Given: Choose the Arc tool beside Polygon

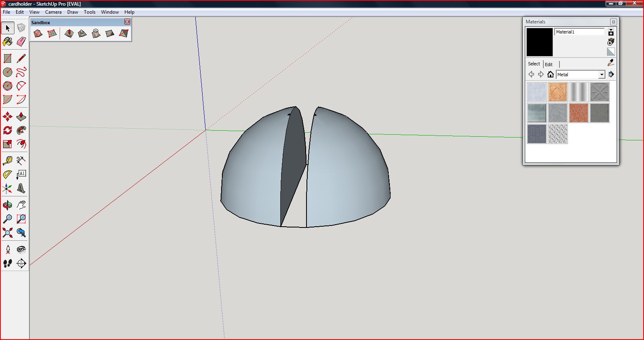Looking at the screenshot, I should (21, 86).
